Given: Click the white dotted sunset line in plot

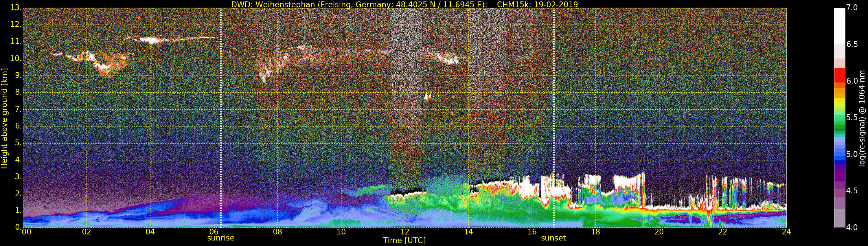Looking at the screenshot, I should pos(553,118).
